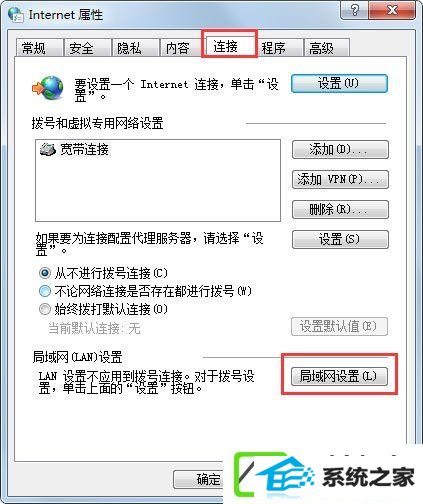Go to the 程序 tab
The height and width of the screenshot is (504, 423).
pyautogui.click(x=280, y=48)
